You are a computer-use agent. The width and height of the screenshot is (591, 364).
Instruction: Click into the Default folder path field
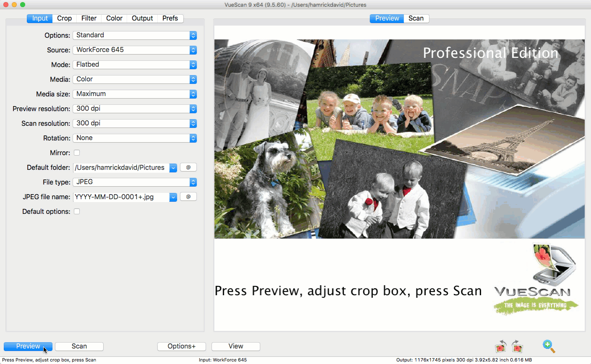pyautogui.click(x=121, y=168)
